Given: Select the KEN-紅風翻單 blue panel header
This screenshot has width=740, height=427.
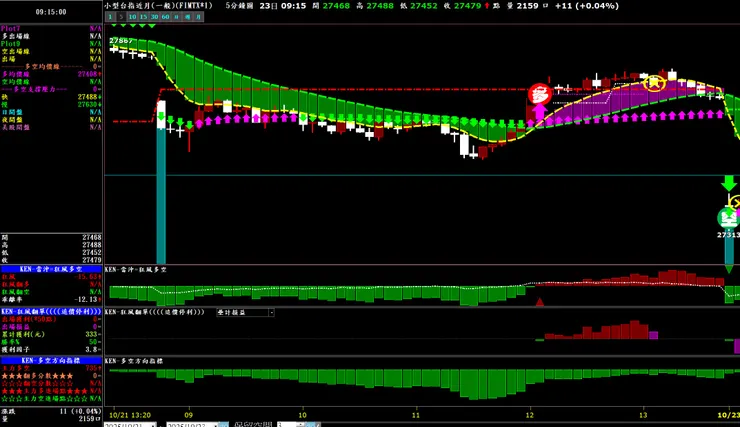Looking at the screenshot, I should 51,311.
